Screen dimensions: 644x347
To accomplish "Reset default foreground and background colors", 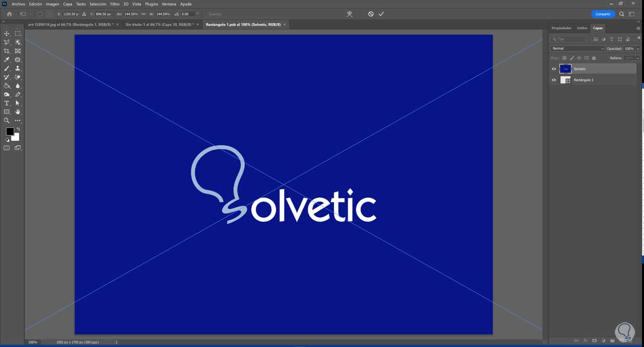I will tap(7, 140).
